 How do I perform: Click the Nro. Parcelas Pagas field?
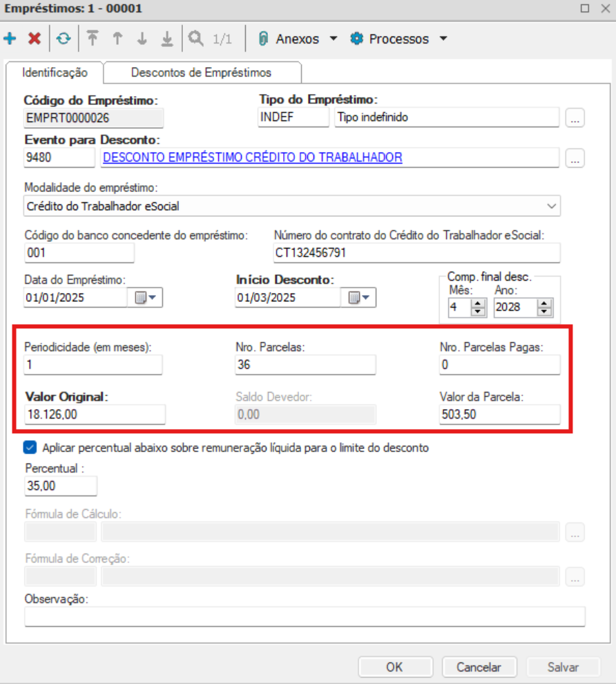[x=500, y=365]
